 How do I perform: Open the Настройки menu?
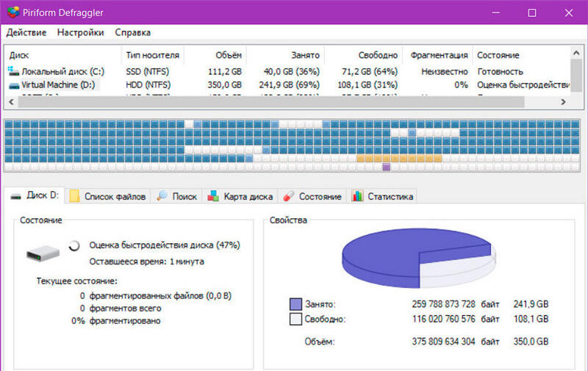[x=80, y=32]
